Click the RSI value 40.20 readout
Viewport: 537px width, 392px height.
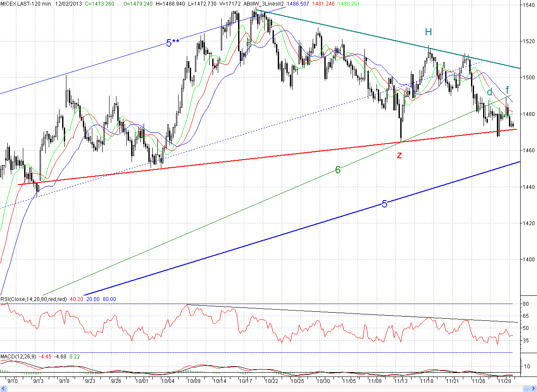click(x=76, y=299)
